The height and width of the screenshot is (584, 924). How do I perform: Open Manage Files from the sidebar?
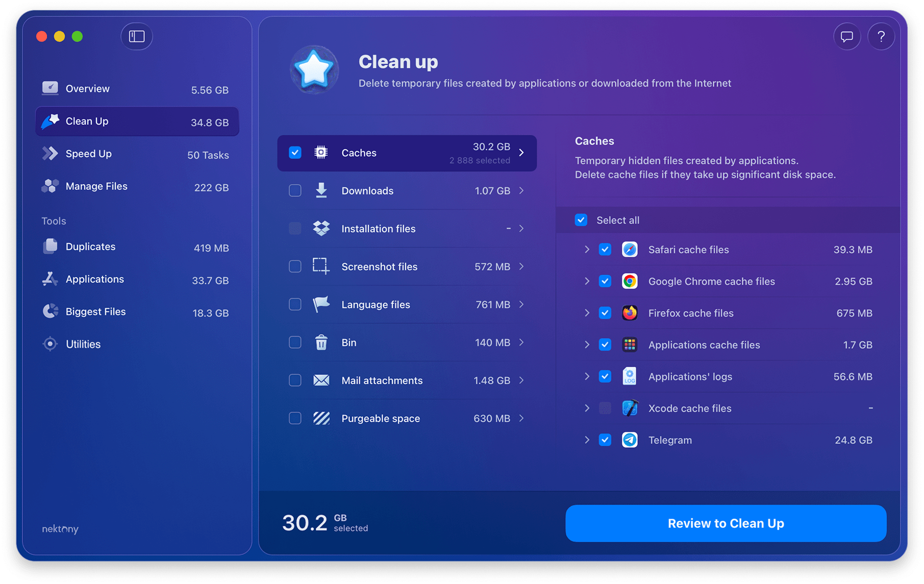click(96, 186)
